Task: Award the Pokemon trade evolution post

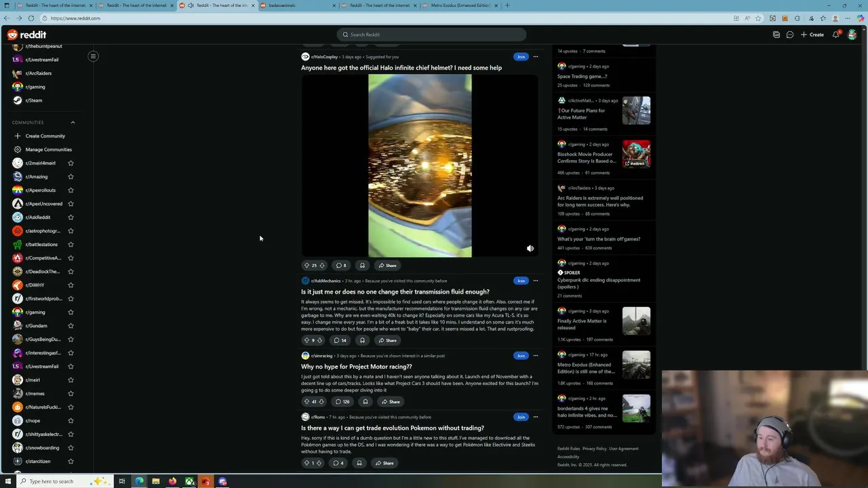Action: click(359, 464)
